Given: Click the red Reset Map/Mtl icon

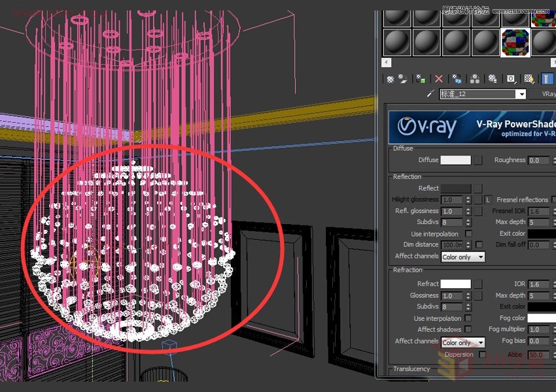Looking at the screenshot, I should coord(438,78).
